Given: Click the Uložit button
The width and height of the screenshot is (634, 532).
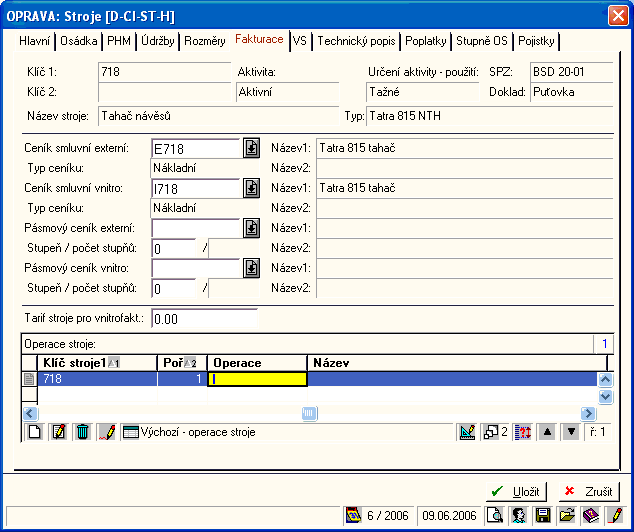Looking at the screenshot, I should coord(516,492).
